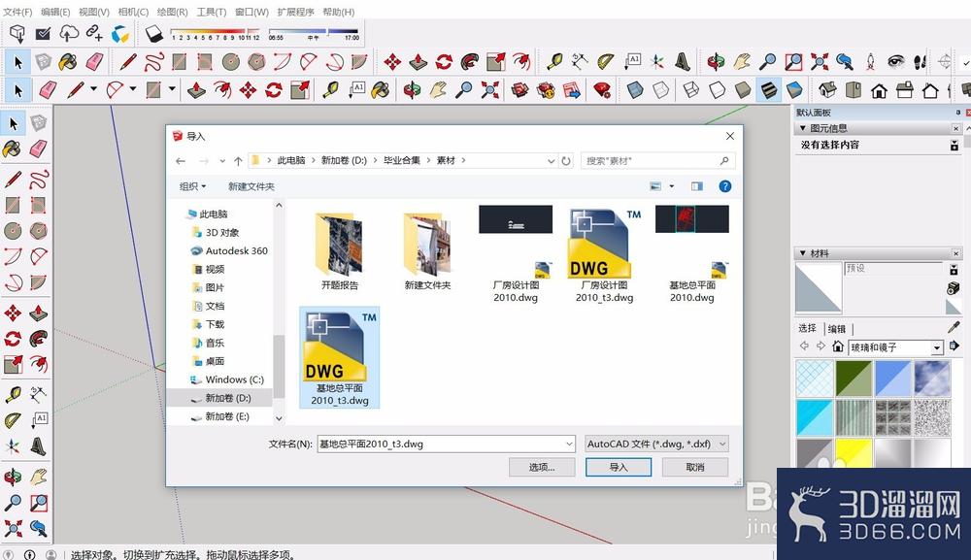Open the Extension Manager red gem icon
Image resolution: width=971 pixels, height=560 pixels.
point(602,91)
